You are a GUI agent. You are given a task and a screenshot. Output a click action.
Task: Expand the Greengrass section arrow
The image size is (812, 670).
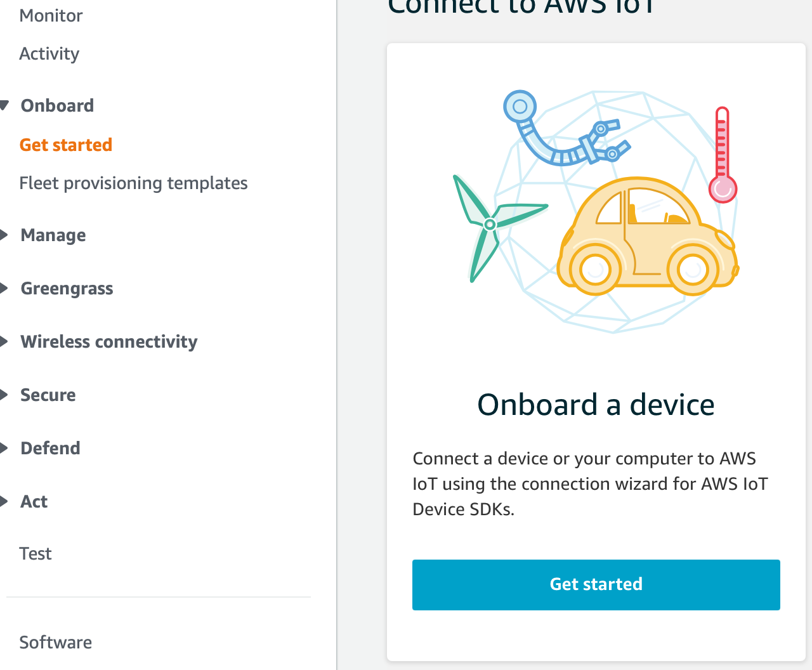pyautogui.click(x=4, y=289)
